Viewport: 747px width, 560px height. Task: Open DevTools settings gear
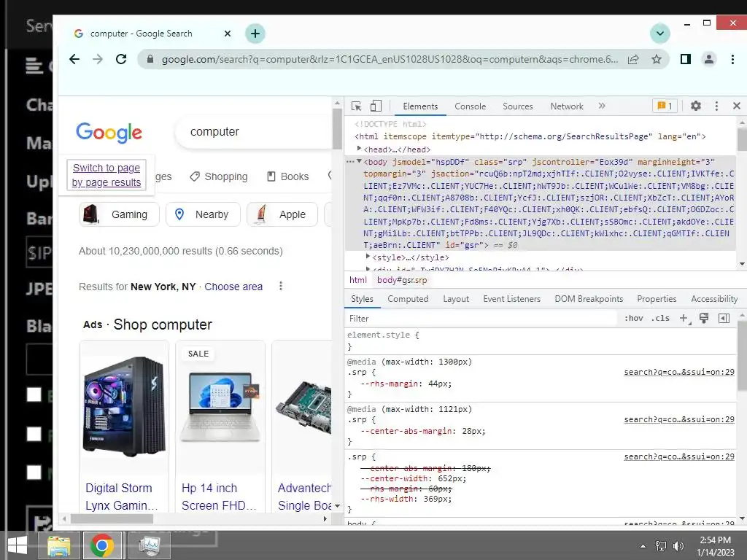(x=695, y=106)
